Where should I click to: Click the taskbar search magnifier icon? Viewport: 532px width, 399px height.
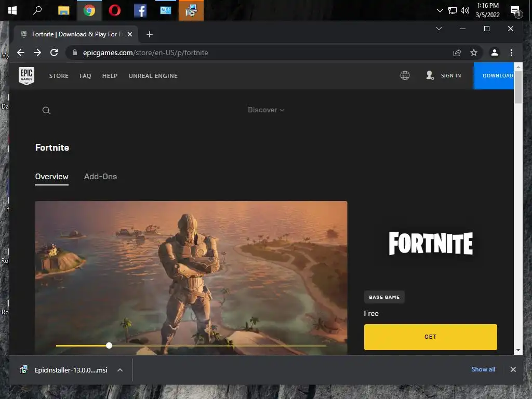coord(37,10)
